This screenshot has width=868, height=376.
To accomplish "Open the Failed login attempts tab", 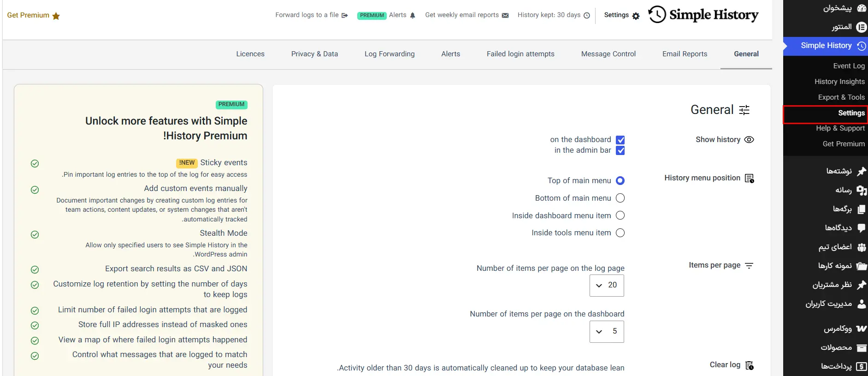I will coord(520,54).
